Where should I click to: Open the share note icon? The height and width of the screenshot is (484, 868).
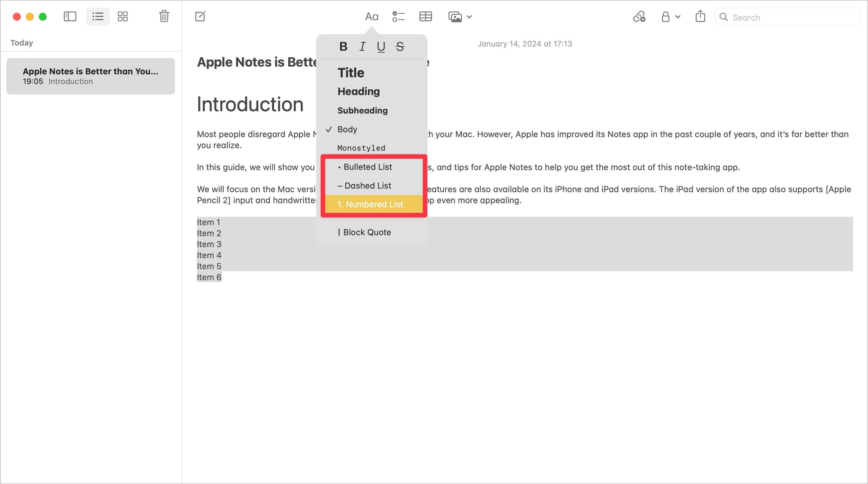pos(700,17)
